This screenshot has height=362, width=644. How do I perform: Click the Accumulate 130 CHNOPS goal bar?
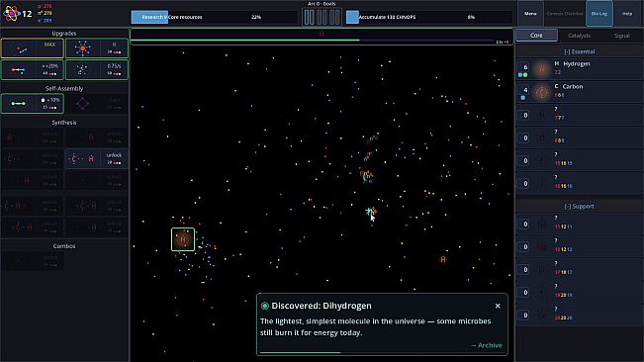click(x=428, y=17)
